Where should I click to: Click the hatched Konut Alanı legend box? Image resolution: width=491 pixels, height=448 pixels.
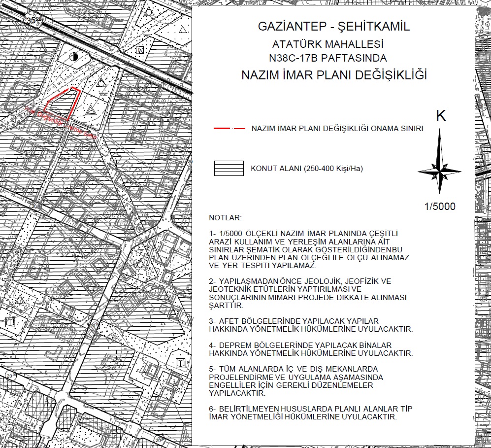[229, 168]
